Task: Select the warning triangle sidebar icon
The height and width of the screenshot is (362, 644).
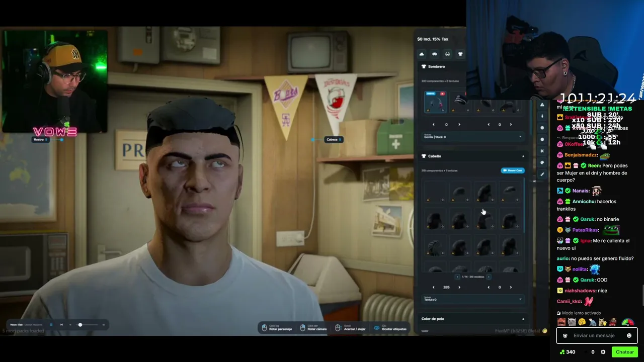Action: point(542,105)
